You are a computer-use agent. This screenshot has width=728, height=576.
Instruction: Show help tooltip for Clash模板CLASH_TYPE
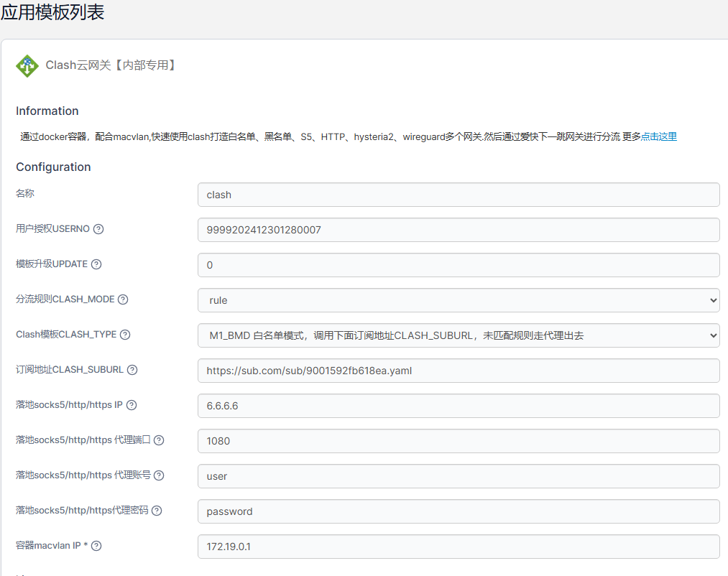coord(125,335)
